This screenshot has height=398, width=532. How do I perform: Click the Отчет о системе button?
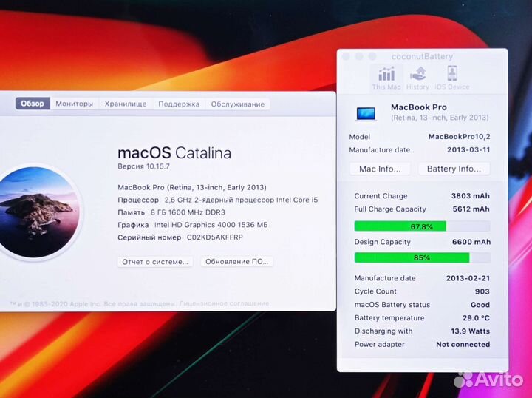pos(155,261)
